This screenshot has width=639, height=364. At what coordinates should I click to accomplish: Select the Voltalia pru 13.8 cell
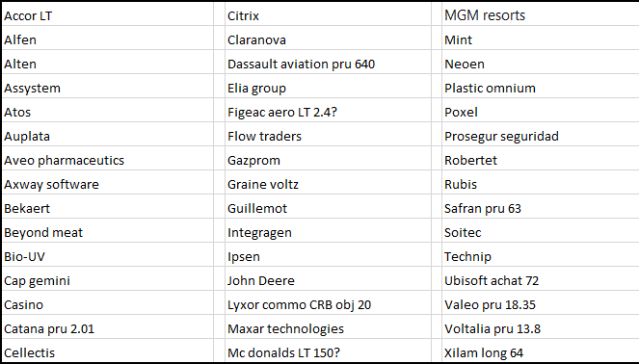click(541, 328)
